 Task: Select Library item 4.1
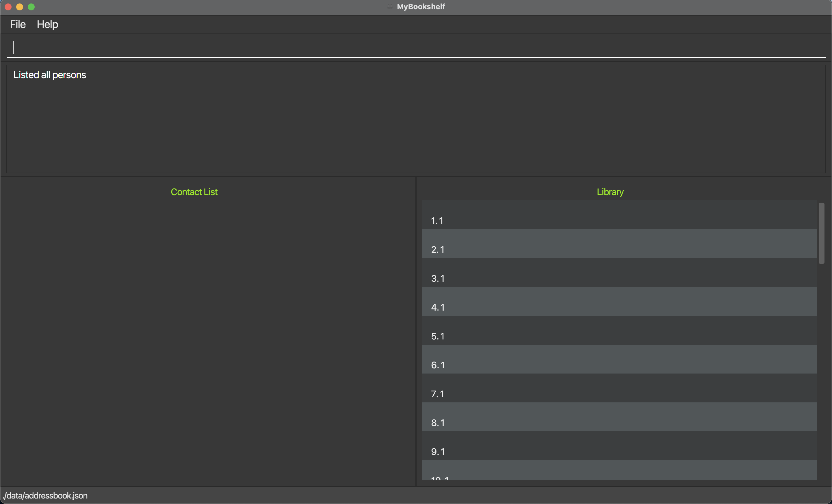coord(619,302)
